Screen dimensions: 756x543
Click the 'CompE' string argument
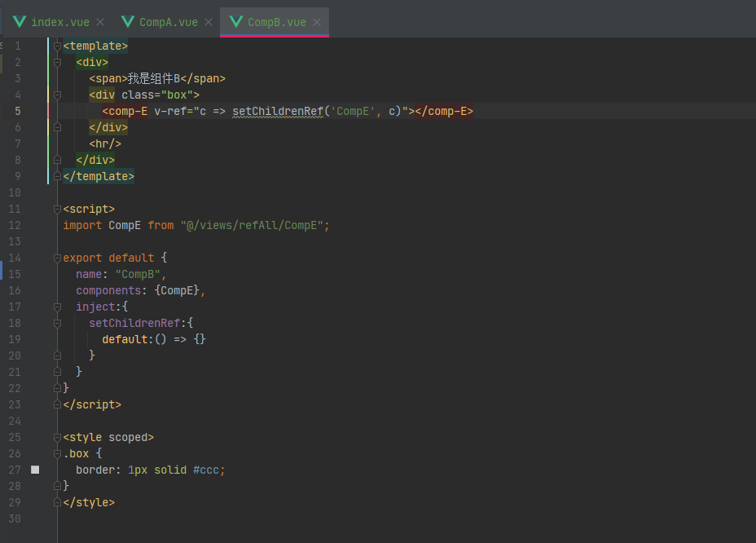tap(353, 112)
